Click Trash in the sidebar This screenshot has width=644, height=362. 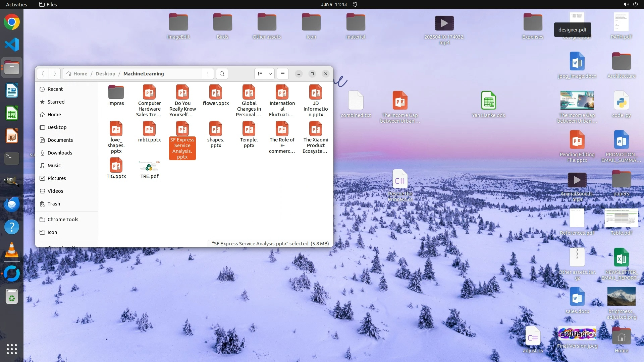[x=54, y=204]
